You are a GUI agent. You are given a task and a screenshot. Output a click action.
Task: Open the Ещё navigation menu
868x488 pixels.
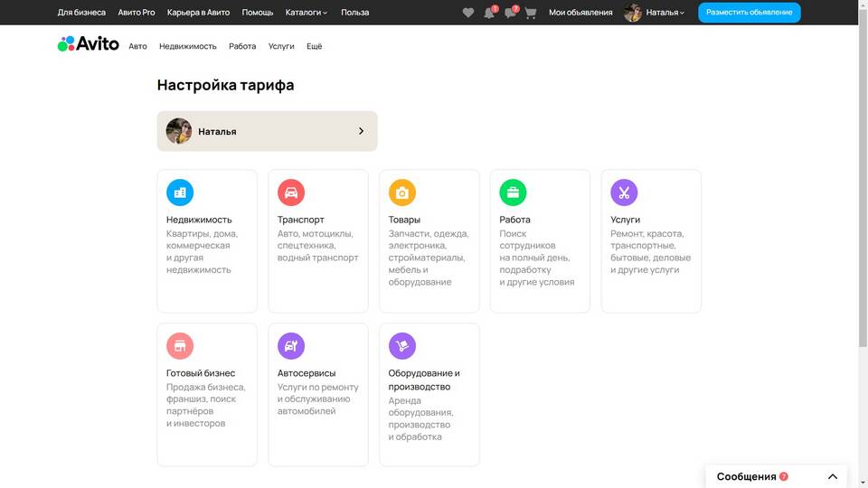point(314,46)
